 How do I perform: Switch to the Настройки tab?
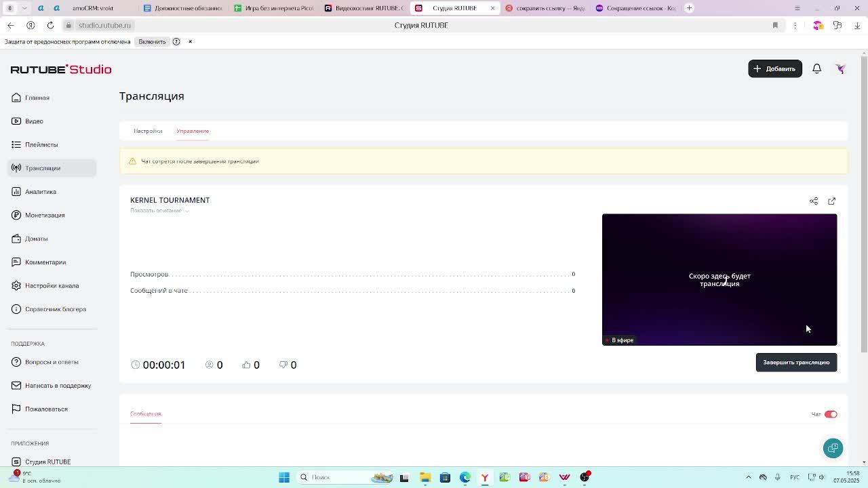coord(148,131)
